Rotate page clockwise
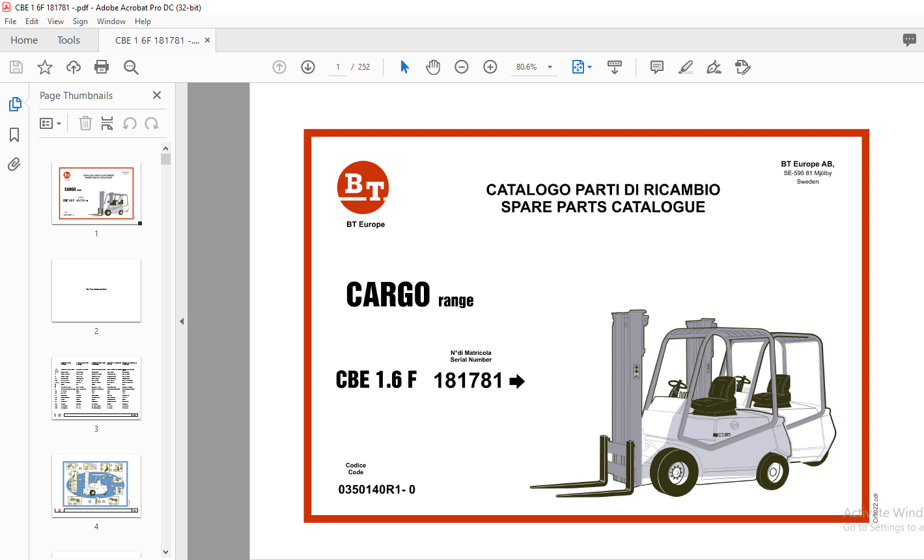The image size is (924, 560). (152, 123)
